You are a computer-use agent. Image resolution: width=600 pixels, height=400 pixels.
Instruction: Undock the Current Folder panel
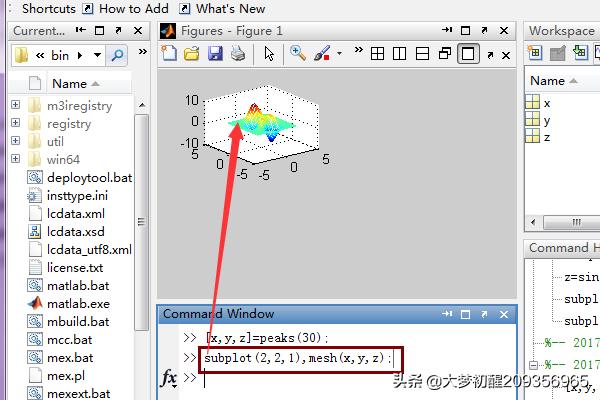pyautogui.click(x=118, y=30)
